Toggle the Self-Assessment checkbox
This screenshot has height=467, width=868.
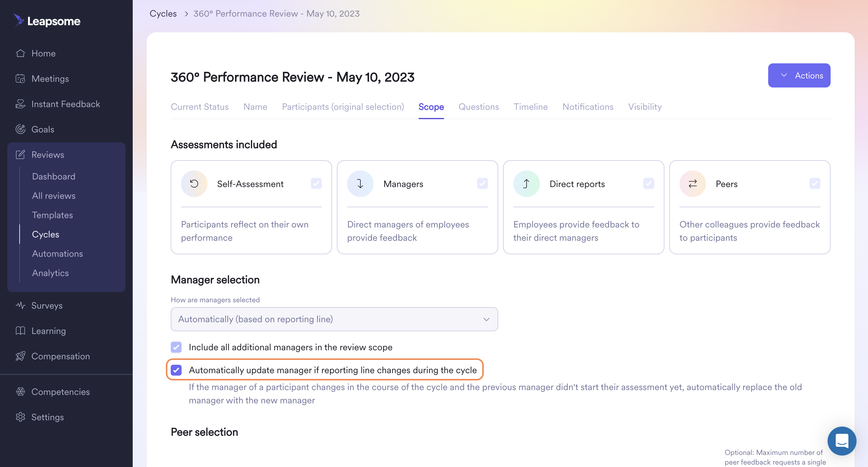point(316,184)
